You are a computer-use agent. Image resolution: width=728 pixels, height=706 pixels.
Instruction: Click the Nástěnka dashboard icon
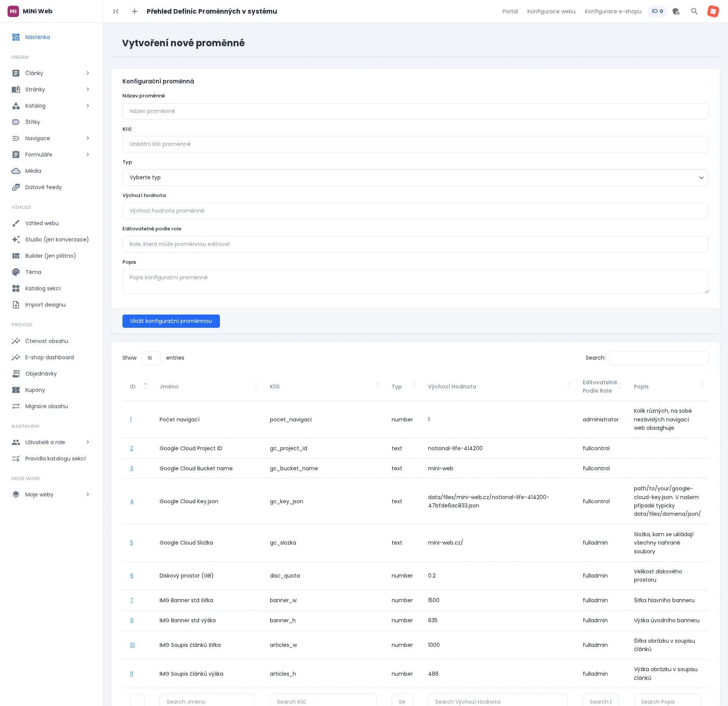[16, 37]
